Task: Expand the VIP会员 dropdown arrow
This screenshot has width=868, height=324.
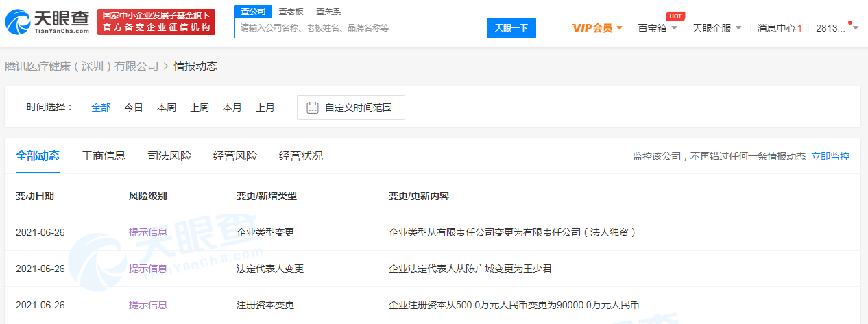Action: [x=620, y=28]
